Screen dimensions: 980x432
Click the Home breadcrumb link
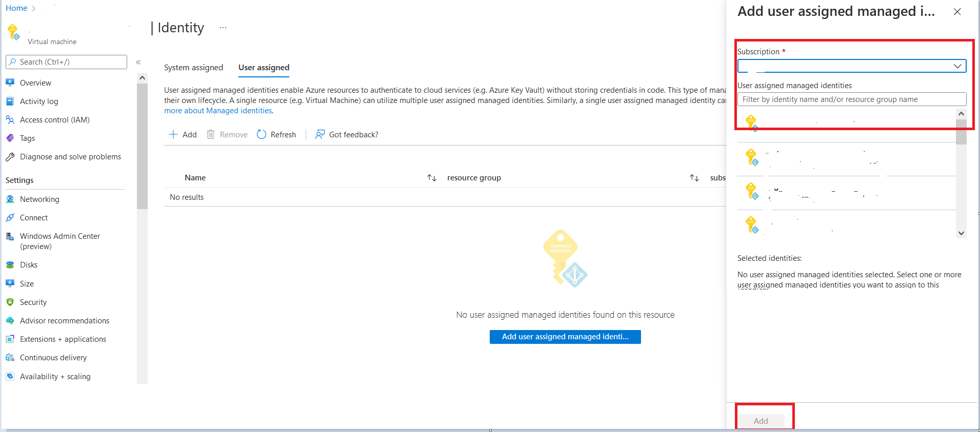pos(16,8)
